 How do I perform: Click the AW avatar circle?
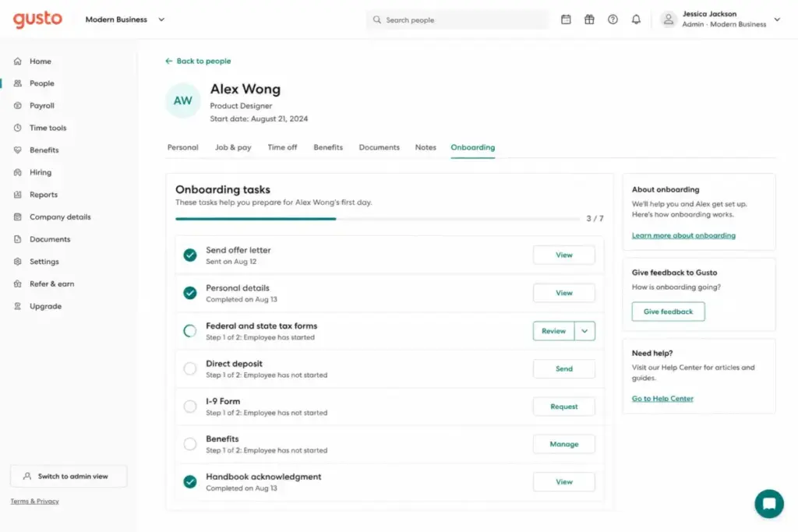pos(182,100)
